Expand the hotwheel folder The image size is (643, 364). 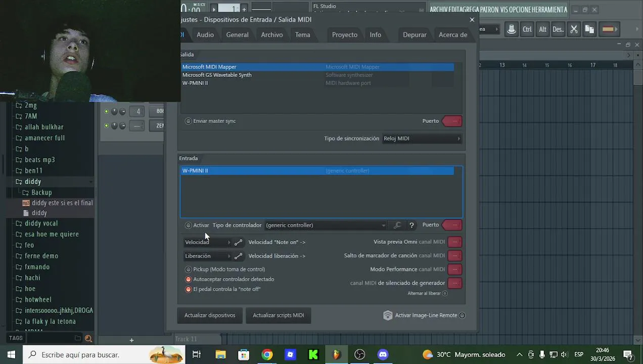click(38, 300)
